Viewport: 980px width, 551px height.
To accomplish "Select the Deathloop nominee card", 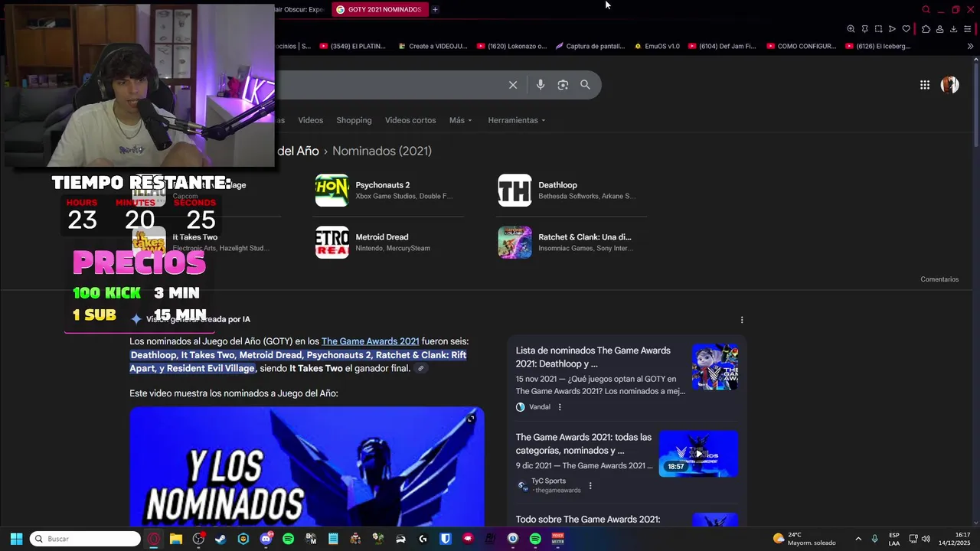I will point(572,191).
